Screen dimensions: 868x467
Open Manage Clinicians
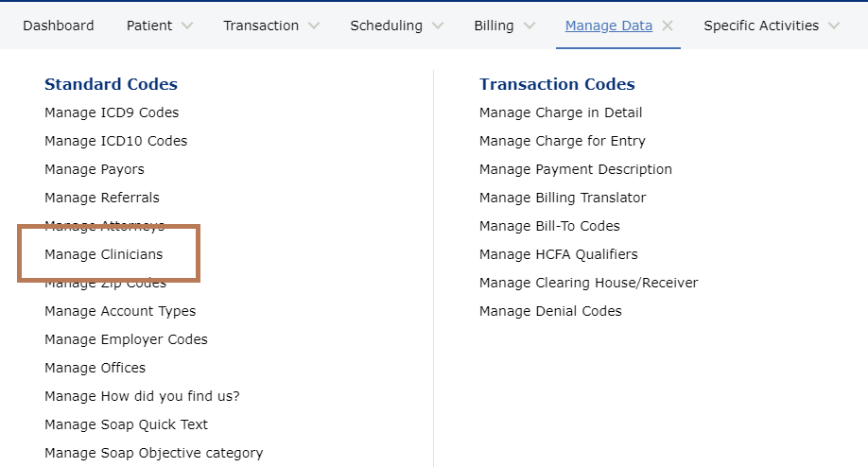click(103, 254)
